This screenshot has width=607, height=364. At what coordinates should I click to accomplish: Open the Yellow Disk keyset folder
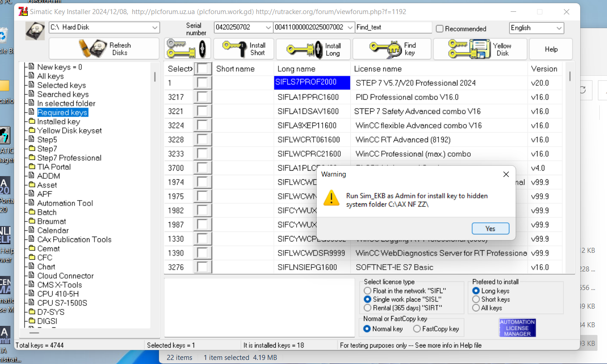point(70,131)
